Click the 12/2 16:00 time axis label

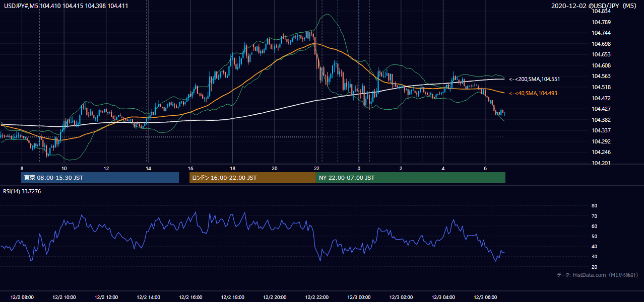190,297
